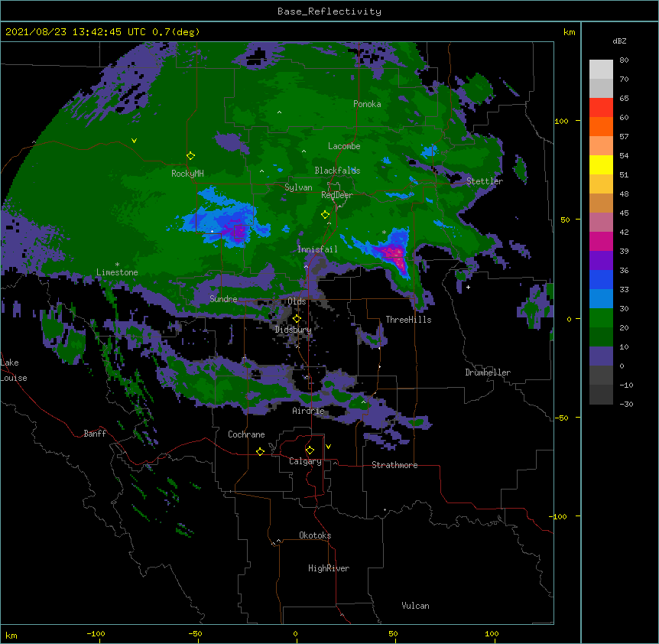Click the Strathmore label
The height and width of the screenshot is (644, 659).
[x=394, y=465]
